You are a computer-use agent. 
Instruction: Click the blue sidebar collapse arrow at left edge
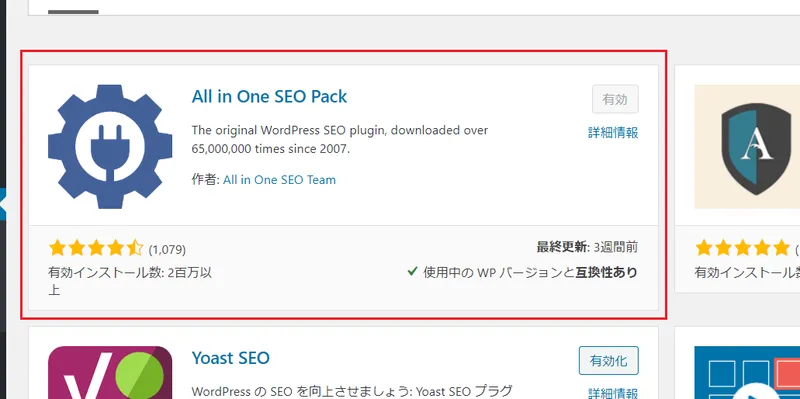(3, 204)
